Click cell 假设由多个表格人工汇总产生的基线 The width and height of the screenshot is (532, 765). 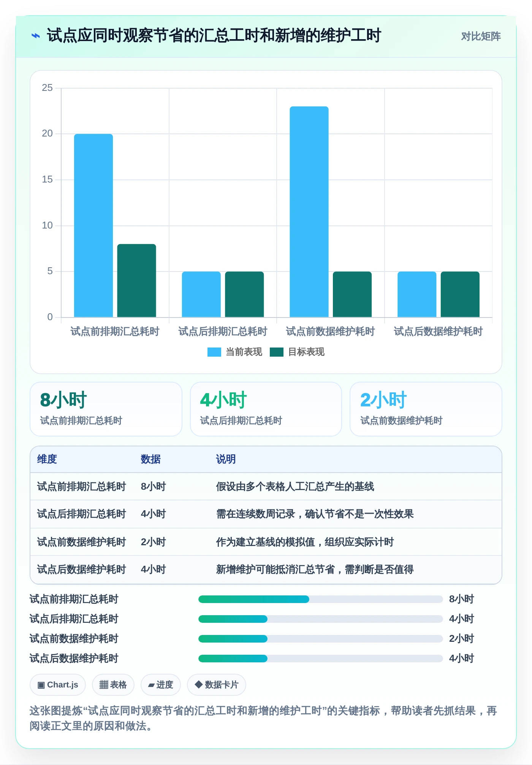tap(295, 487)
